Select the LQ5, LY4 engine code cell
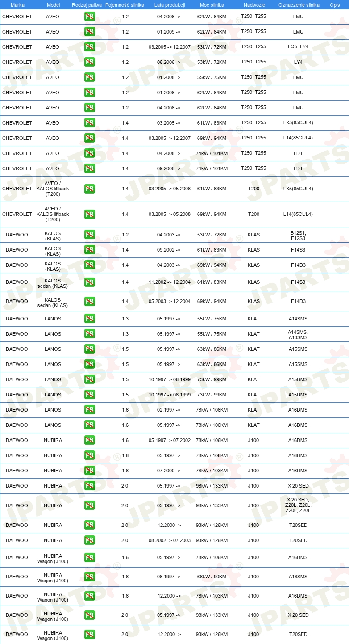Image resolution: width=349 pixels, height=644 pixels. [x=298, y=47]
